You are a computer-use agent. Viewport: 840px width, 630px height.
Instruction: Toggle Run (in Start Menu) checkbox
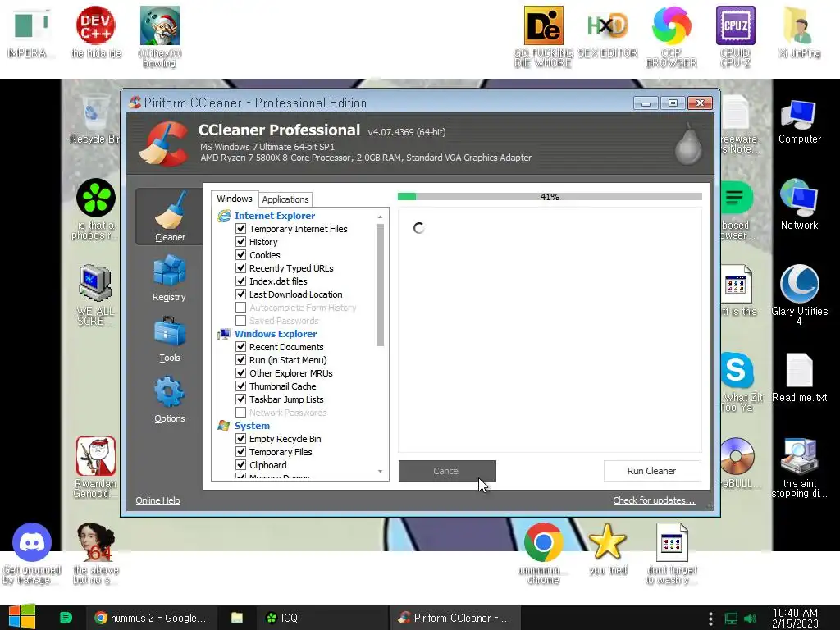pyautogui.click(x=241, y=360)
